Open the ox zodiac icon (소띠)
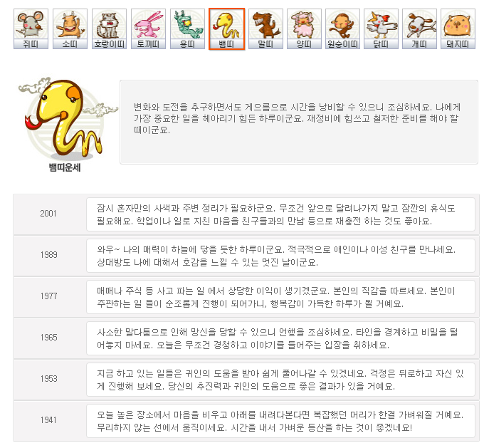Viewport: 484px width, 448px height. [70, 28]
